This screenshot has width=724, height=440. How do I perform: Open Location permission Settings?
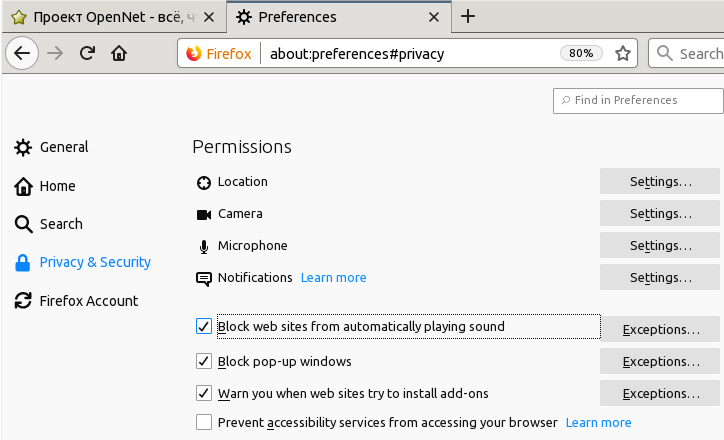(x=660, y=182)
